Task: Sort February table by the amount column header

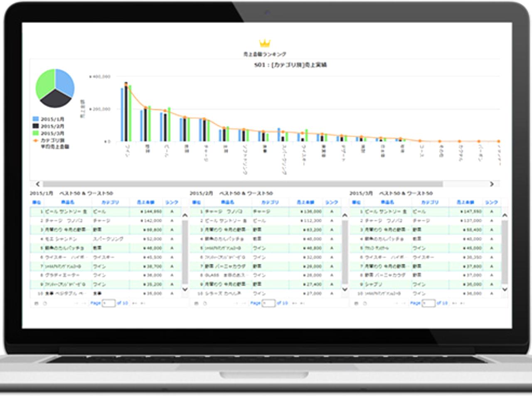Action: pyautogui.click(x=305, y=202)
